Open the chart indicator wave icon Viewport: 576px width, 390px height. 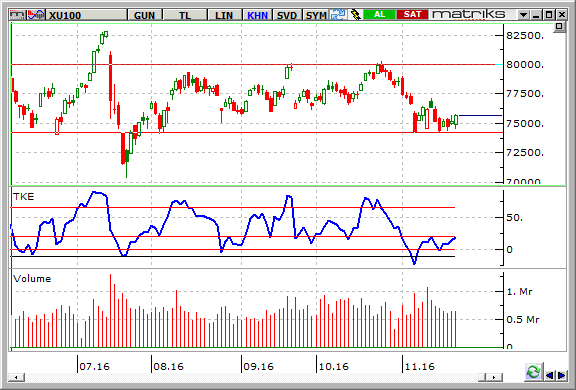(x=36, y=15)
